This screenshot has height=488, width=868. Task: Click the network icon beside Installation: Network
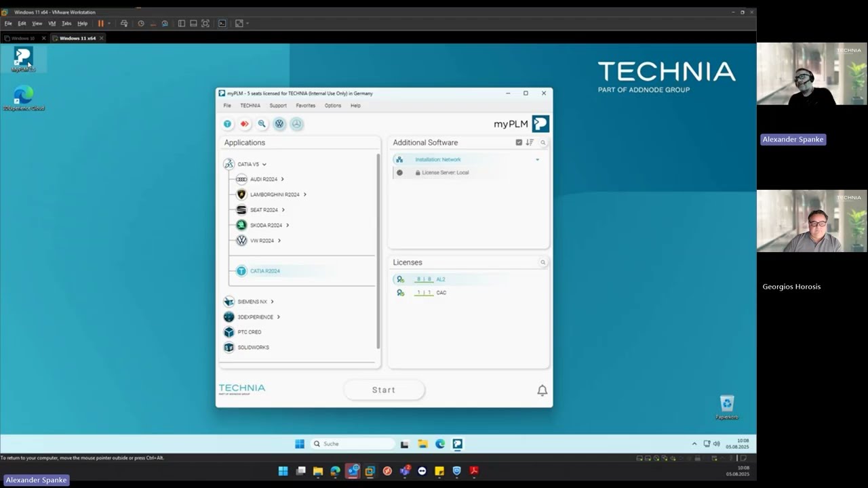tap(399, 159)
